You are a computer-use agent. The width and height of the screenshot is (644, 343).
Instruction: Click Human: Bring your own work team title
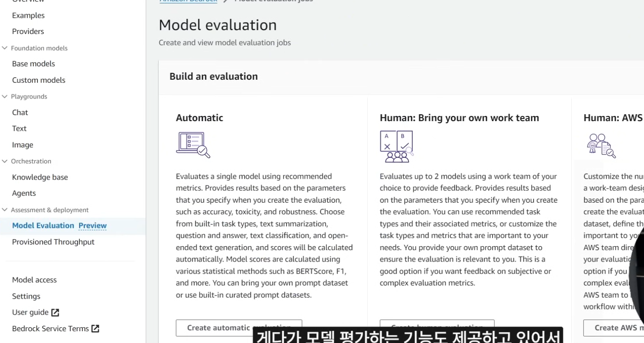pyautogui.click(x=459, y=118)
